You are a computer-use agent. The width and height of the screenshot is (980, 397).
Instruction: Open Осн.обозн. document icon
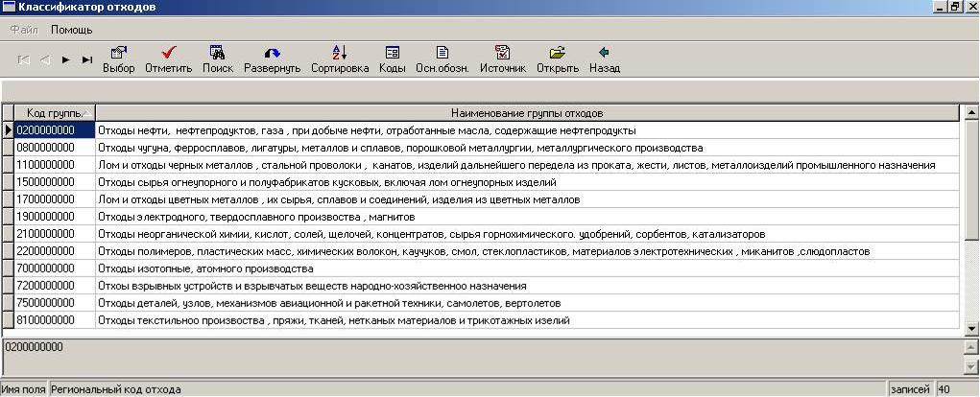pyautogui.click(x=442, y=53)
